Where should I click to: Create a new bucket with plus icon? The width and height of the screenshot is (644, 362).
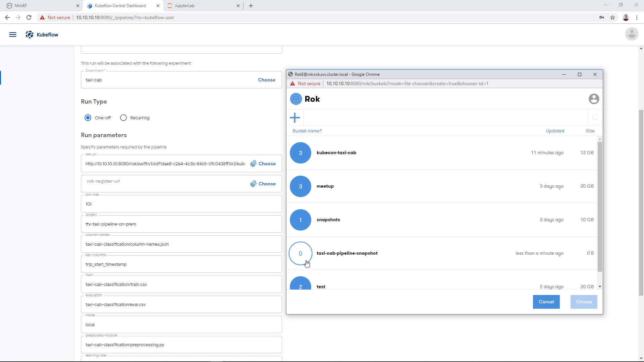(295, 118)
